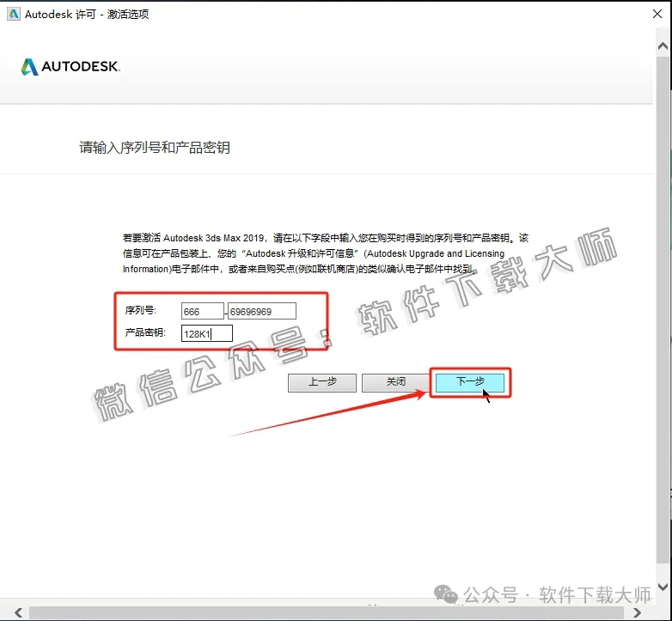This screenshot has height=621, width=672.
Task: Close the Autodesk license window with X
Action: pos(657,14)
